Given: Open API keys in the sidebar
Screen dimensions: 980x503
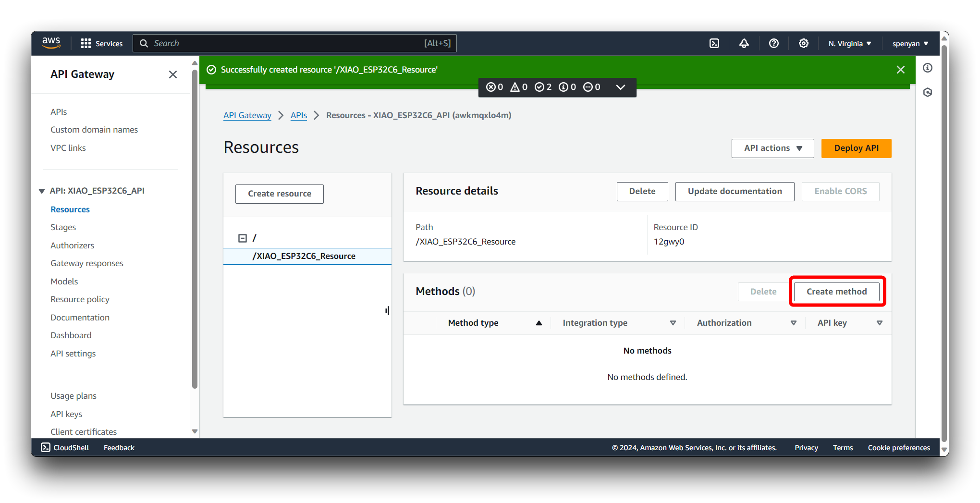Looking at the screenshot, I should click(66, 414).
